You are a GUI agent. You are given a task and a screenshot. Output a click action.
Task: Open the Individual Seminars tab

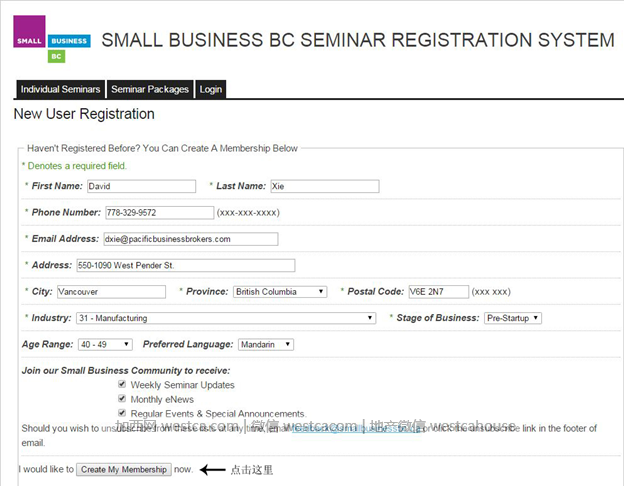tap(60, 89)
